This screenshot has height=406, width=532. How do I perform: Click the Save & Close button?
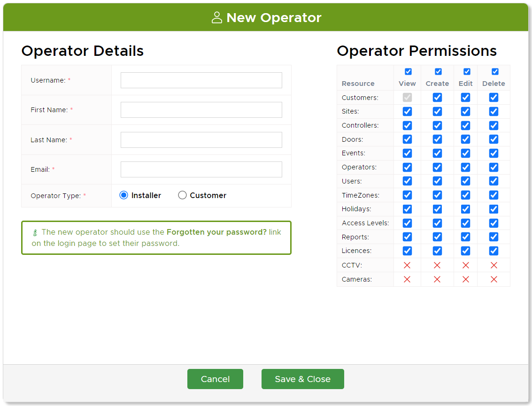302,379
